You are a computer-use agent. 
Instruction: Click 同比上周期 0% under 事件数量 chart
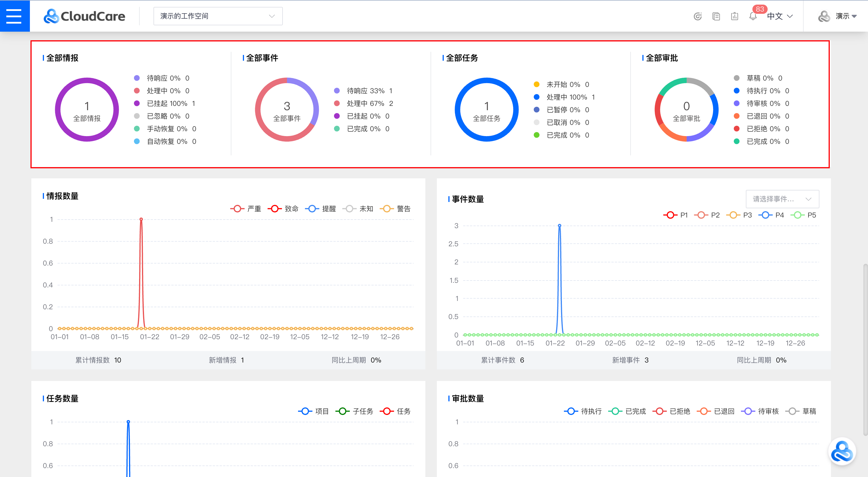click(762, 360)
